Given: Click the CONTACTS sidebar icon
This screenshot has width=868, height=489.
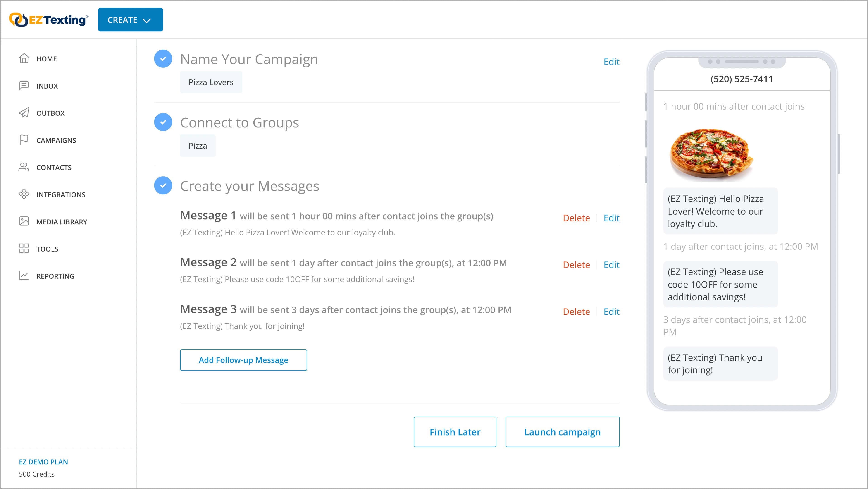Looking at the screenshot, I should (24, 167).
